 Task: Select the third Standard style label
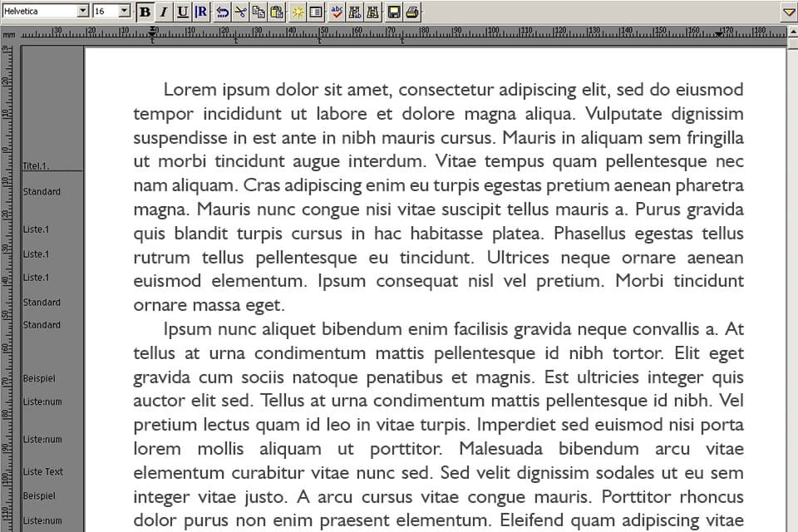click(42, 325)
